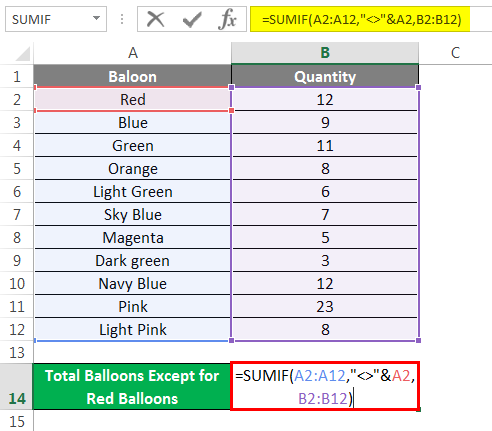Select the quantity 11 for Green
Viewport: 492px width, 431px height.
[x=325, y=145]
